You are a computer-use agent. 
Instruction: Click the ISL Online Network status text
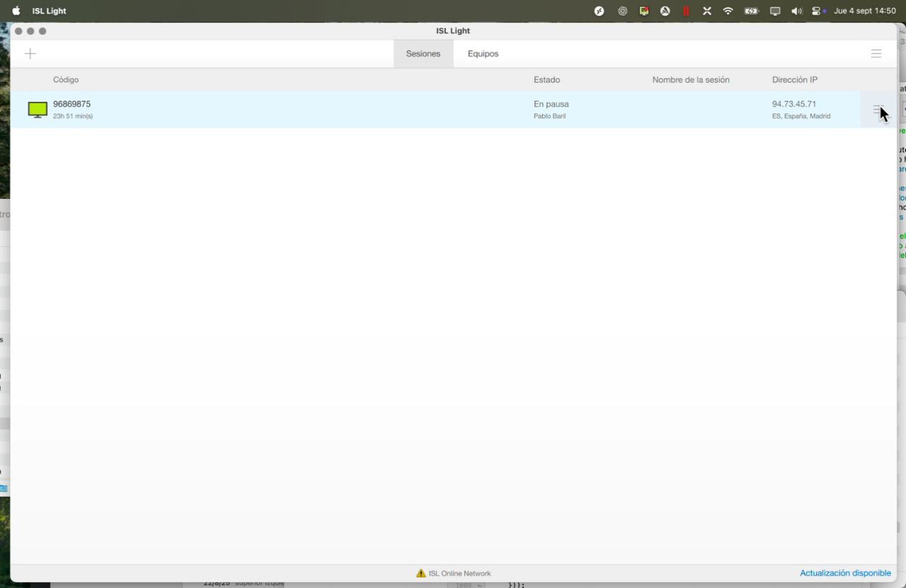point(459,573)
